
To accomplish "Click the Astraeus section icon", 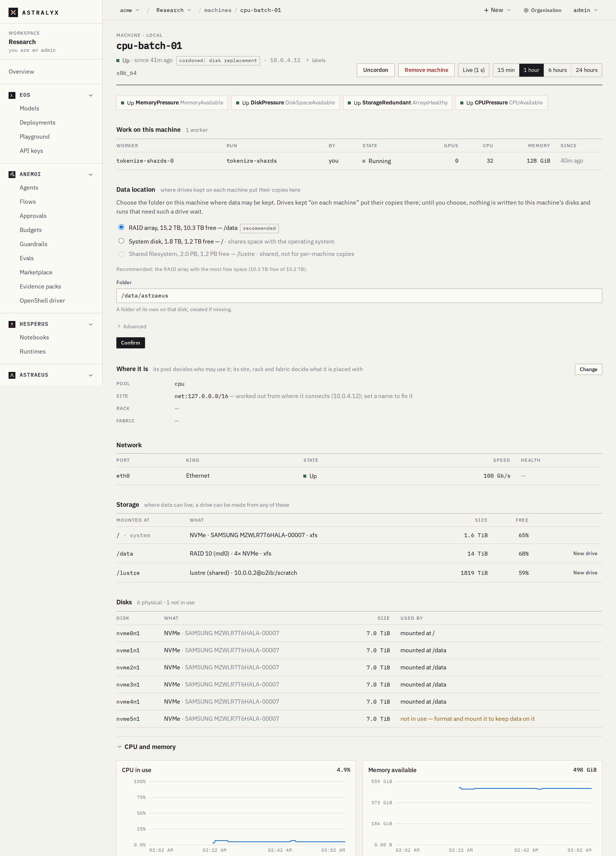I will pos(12,375).
